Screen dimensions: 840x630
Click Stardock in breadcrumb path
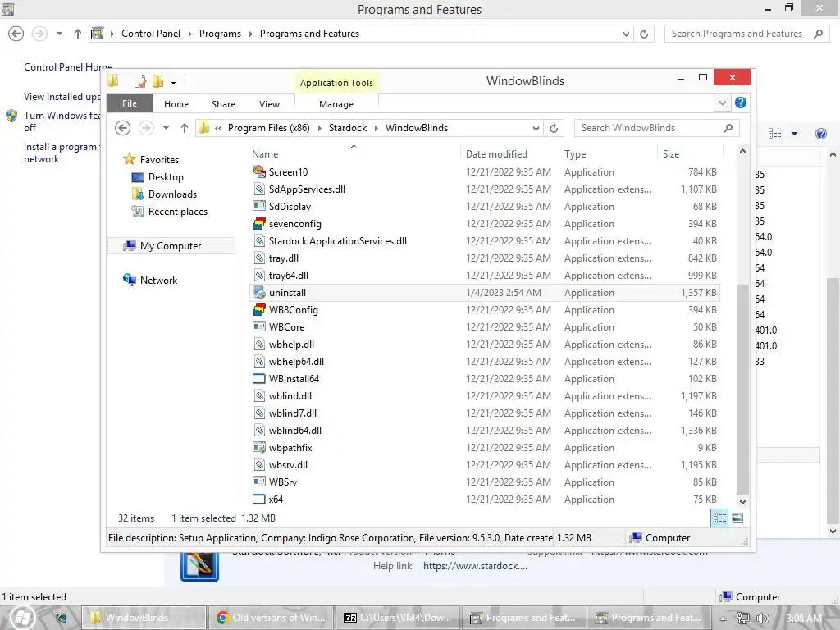click(348, 128)
